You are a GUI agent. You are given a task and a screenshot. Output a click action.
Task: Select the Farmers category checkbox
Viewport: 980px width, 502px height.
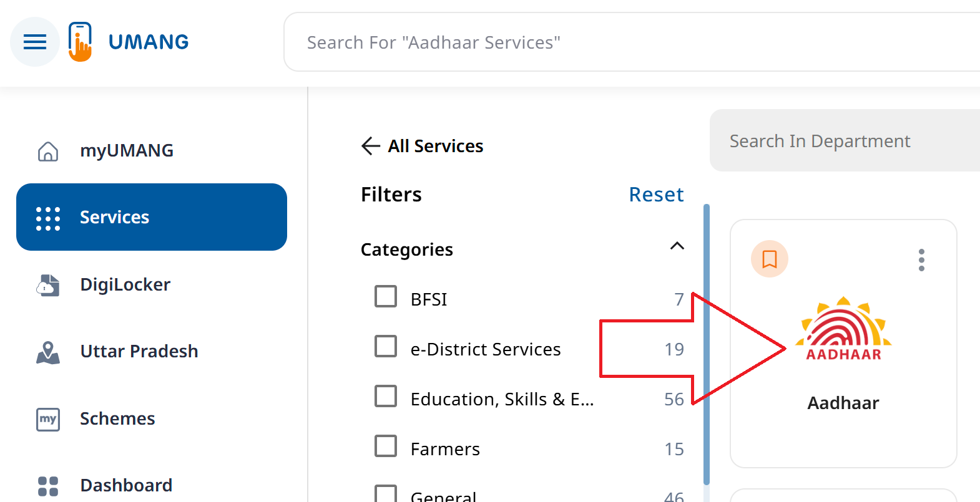pyautogui.click(x=386, y=446)
